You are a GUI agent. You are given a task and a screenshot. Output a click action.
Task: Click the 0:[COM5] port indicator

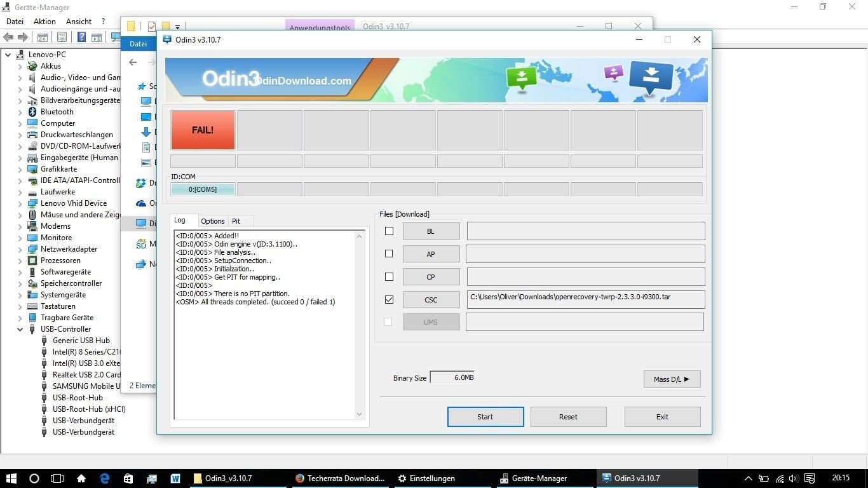(x=203, y=189)
